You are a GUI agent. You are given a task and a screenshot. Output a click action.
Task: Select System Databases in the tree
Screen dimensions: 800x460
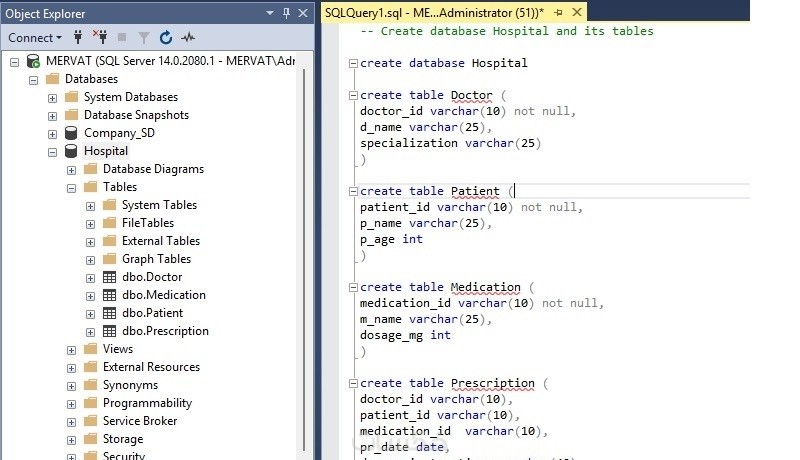[131, 97]
